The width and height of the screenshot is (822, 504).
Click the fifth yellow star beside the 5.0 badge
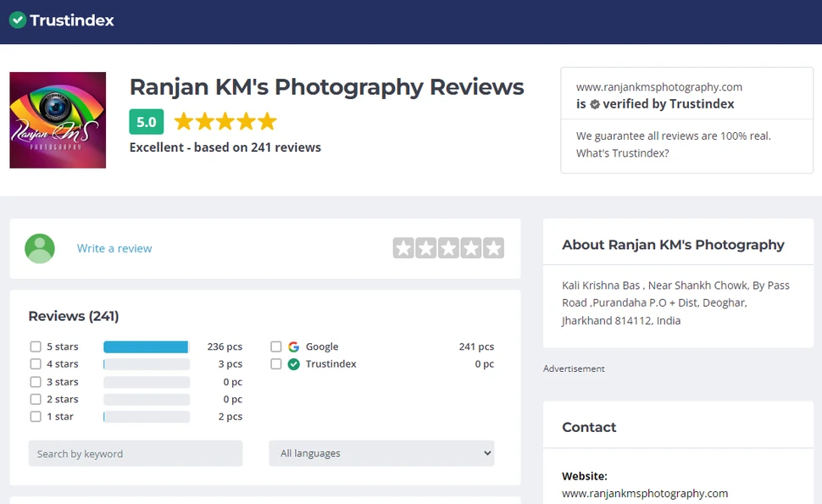pos(267,121)
